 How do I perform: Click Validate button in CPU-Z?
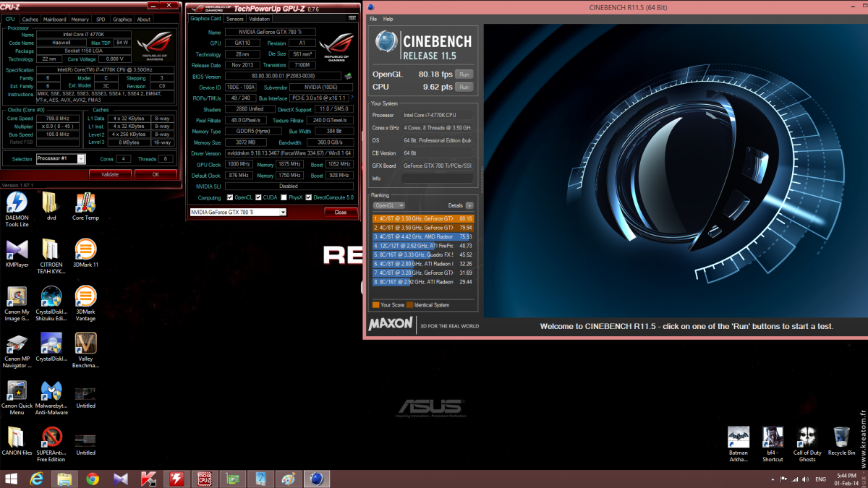pyautogui.click(x=109, y=174)
